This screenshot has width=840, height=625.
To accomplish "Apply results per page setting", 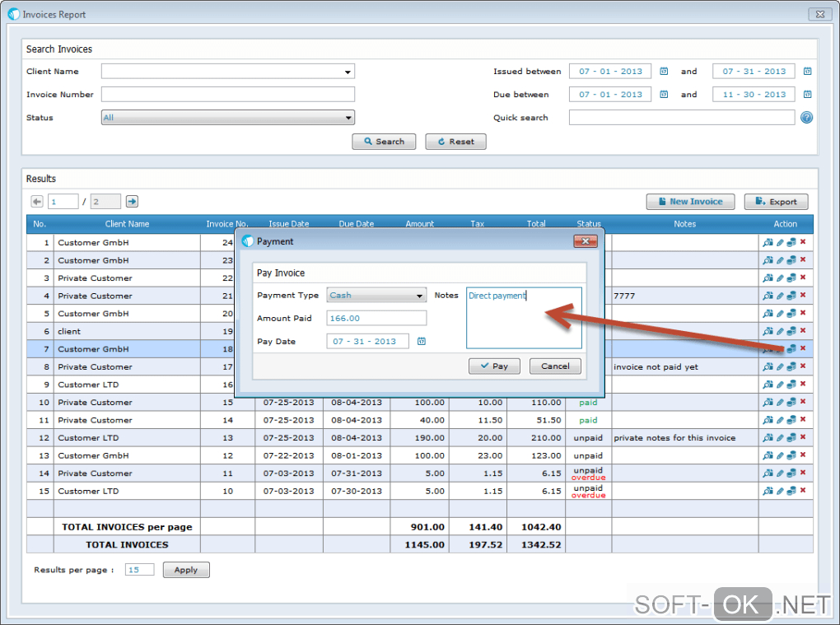I will [x=186, y=570].
